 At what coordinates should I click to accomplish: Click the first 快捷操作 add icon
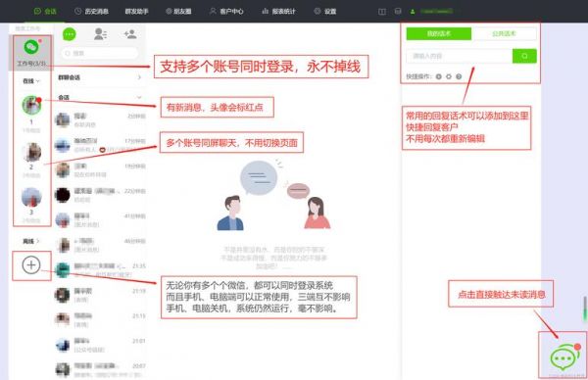coord(438,76)
